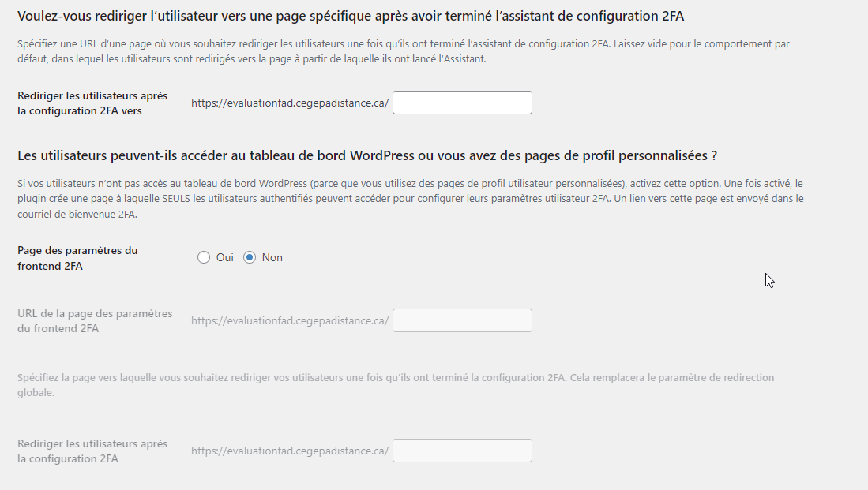Click the Oui label text
Screen dimensions: 868x490
pos(224,257)
